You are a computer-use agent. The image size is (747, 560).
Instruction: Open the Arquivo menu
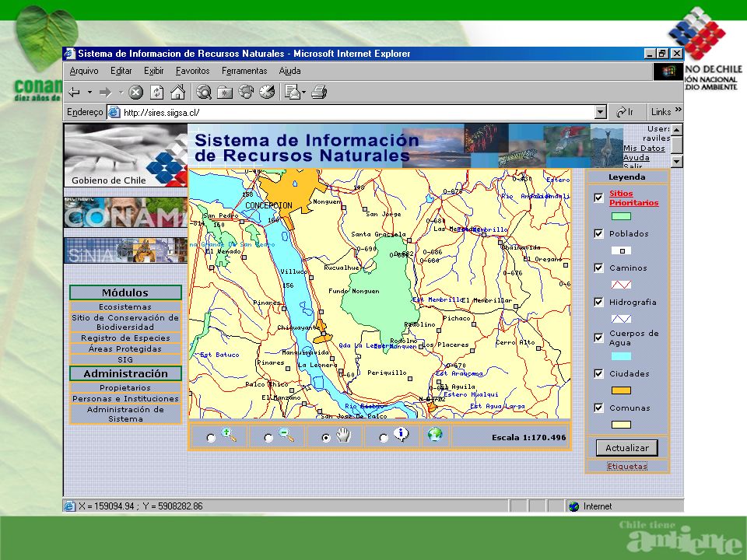click(84, 71)
